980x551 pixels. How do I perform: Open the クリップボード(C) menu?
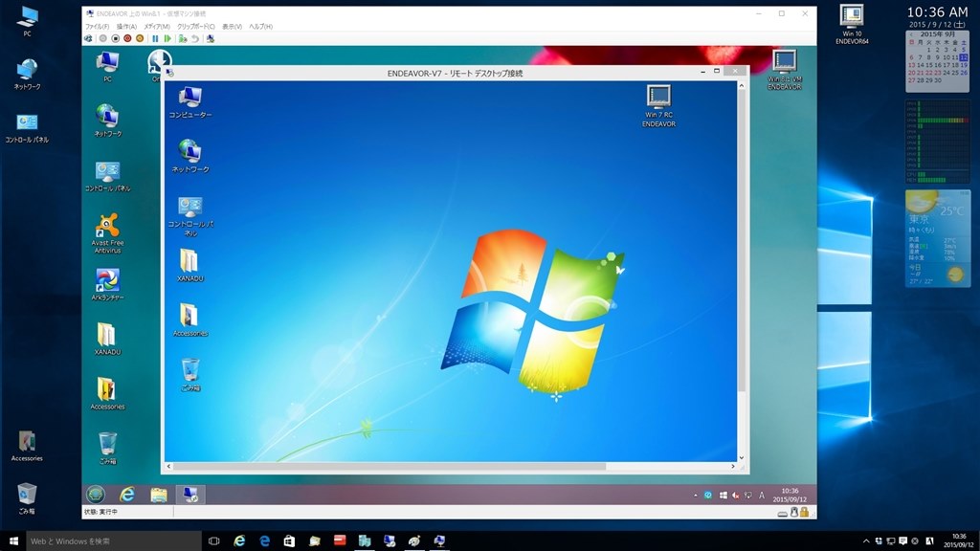[195, 27]
